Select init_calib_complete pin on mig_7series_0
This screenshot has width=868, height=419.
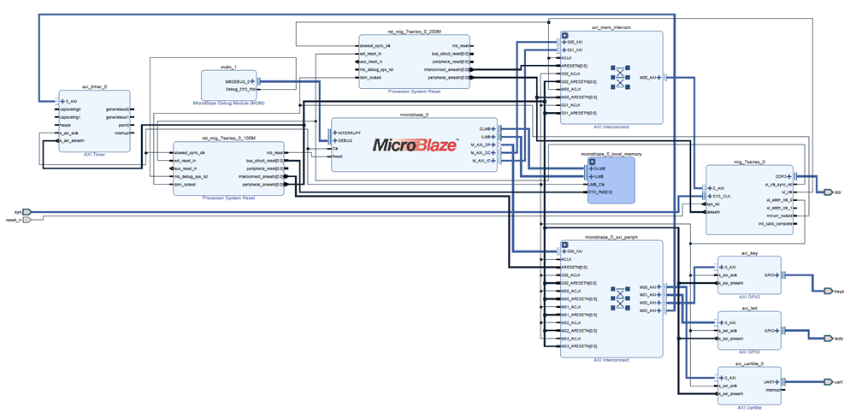[777, 224]
